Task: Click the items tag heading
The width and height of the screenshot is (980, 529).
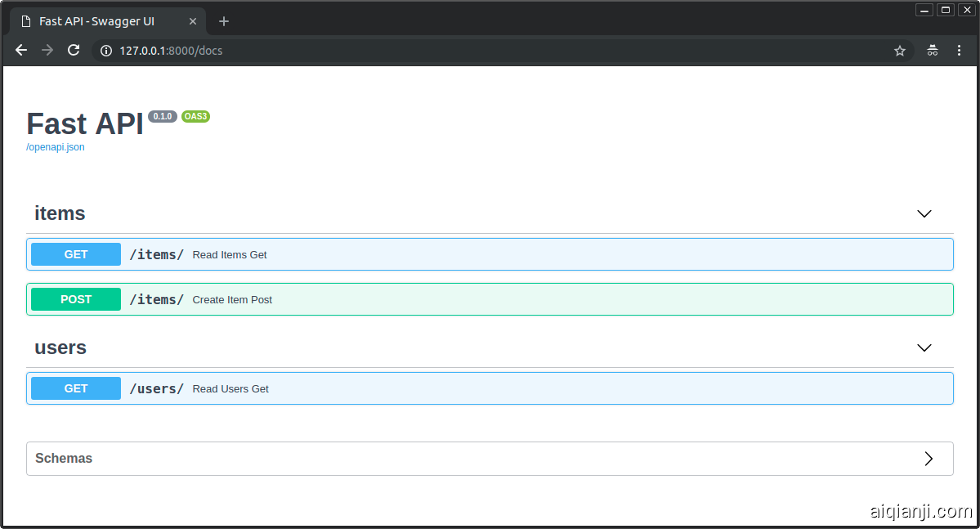Action: [60, 213]
